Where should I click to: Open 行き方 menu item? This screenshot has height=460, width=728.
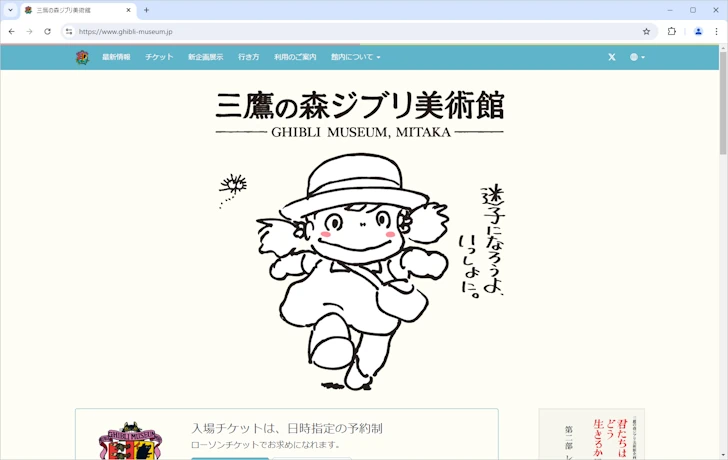(248, 57)
